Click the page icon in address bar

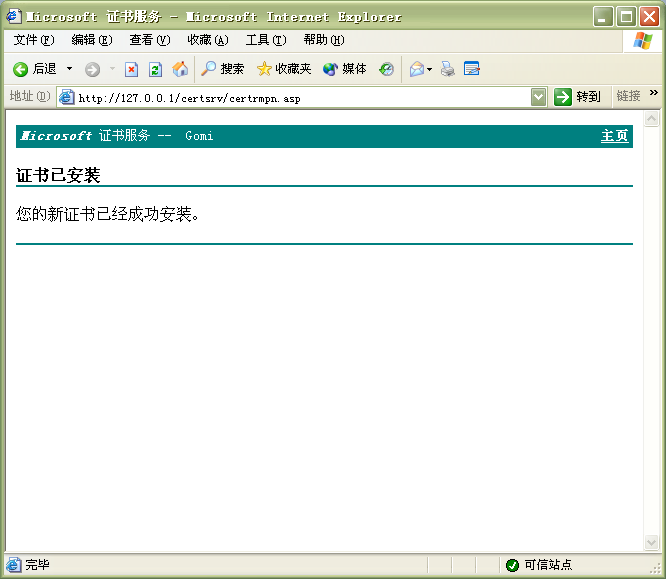67,98
